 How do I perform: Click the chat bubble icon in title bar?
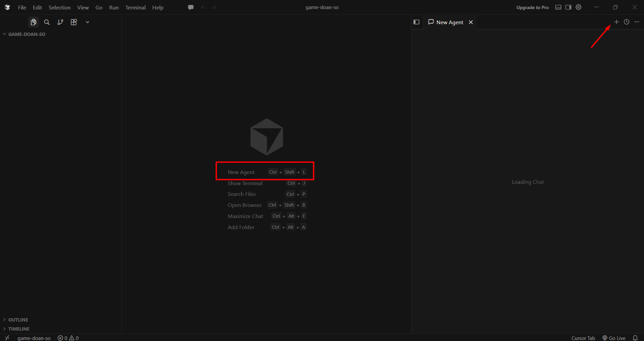click(x=191, y=7)
